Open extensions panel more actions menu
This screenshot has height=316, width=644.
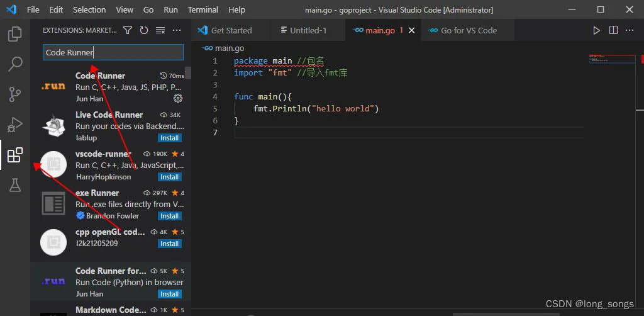[177, 30]
